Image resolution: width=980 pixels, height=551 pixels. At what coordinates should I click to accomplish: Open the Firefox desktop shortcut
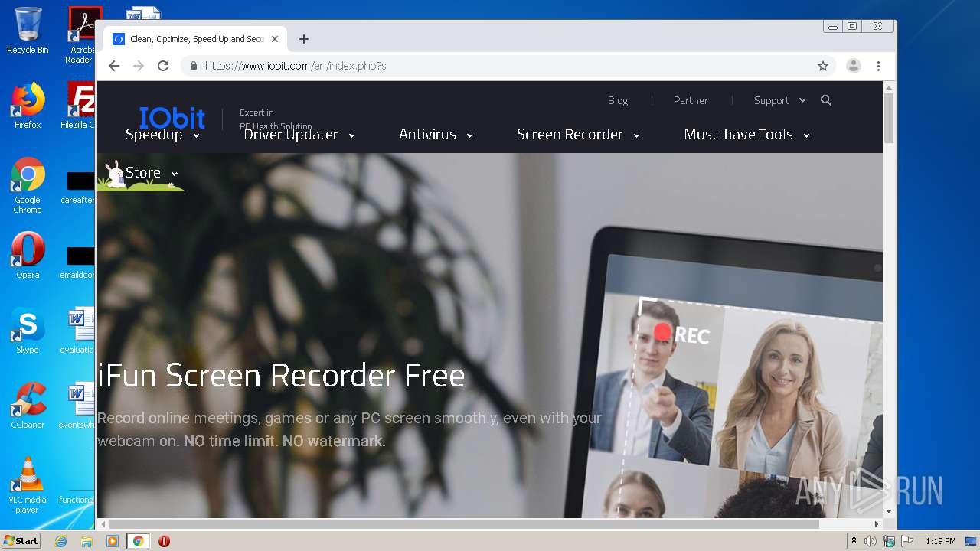tap(28, 106)
